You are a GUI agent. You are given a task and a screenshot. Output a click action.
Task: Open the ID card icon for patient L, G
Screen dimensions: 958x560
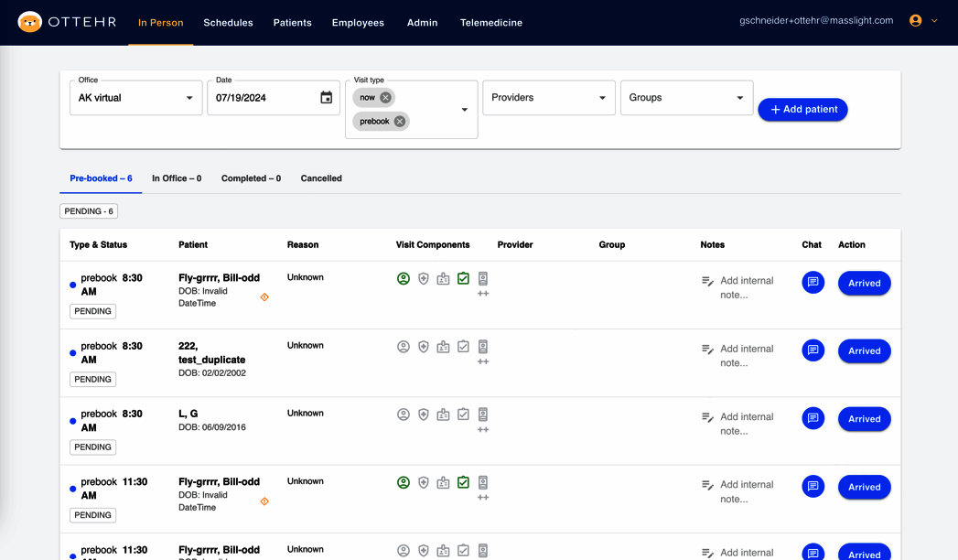(443, 415)
